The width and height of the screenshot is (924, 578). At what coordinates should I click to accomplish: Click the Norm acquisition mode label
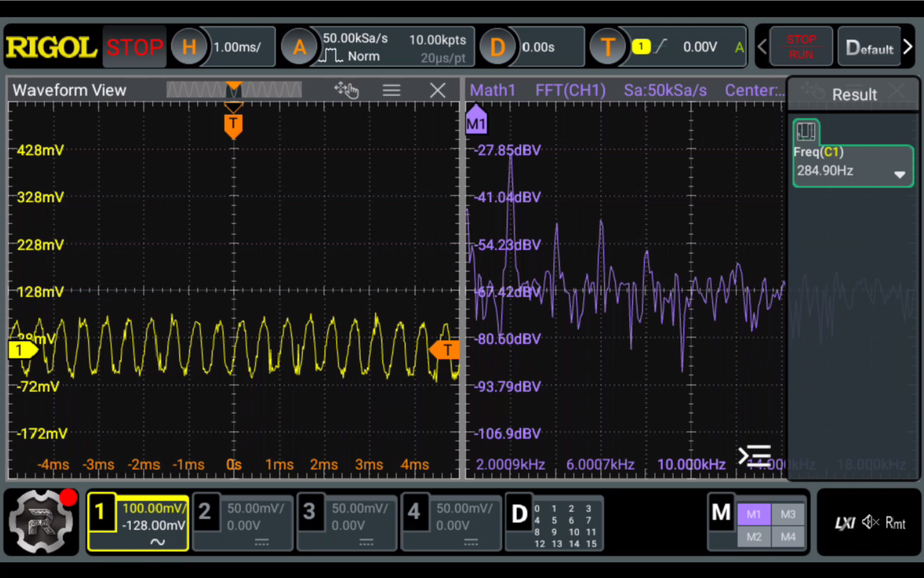(x=364, y=56)
